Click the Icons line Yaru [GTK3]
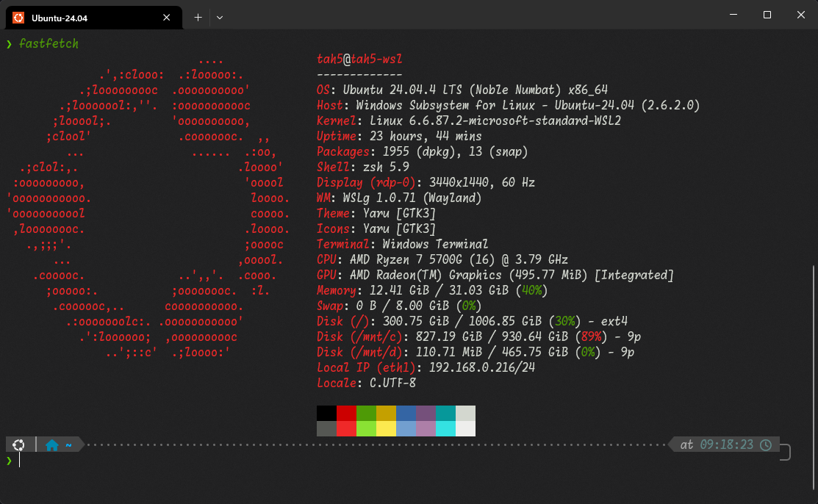The image size is (818, 504). click(x=376, y=228)
